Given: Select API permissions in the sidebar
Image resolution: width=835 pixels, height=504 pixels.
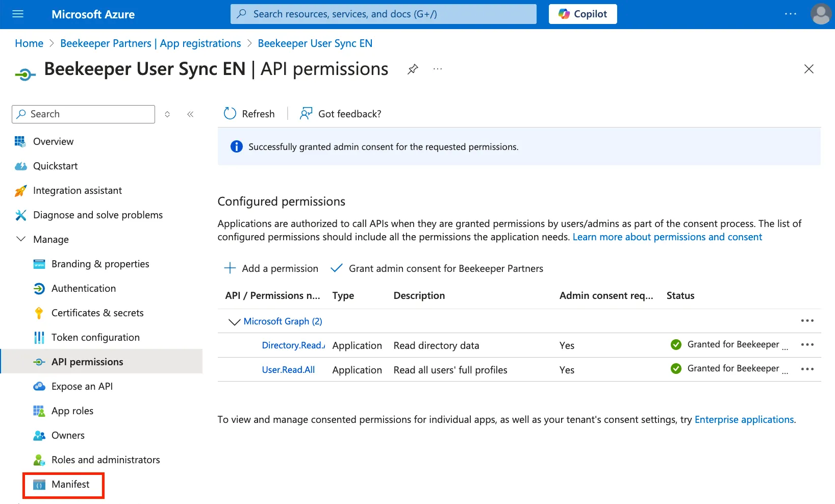Looking at the screenshot, I should tap(102, 362).
